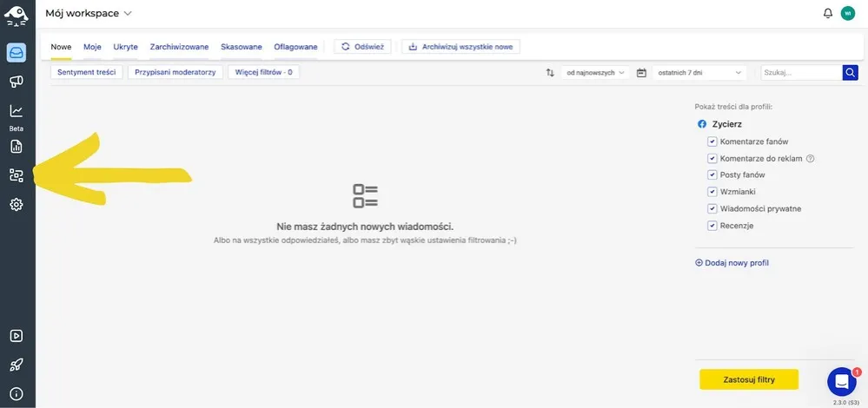Image resolution: width=868 pixels, height=408 pixels.
Task: Open the Przypisani moderatorzy filter
Action: pyautogui.click(x=175, y=72)
